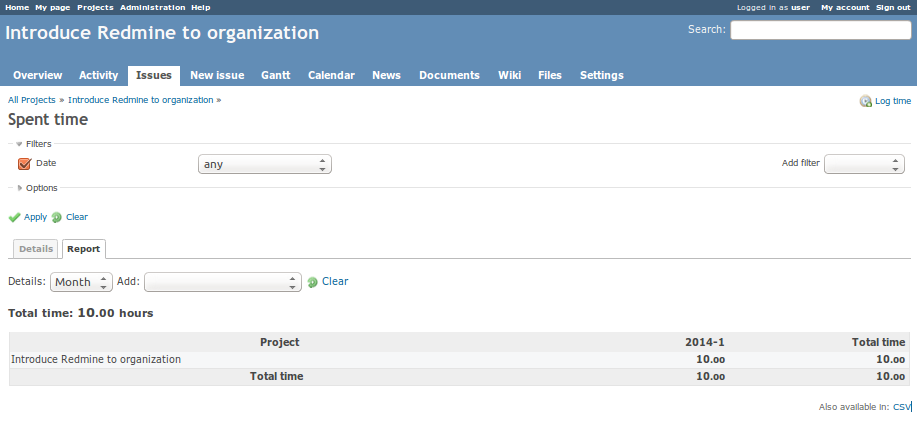The height and width of the screenshot is (421, 921).
Task: Open the Add filter dropdown
Action: point(863,164)
